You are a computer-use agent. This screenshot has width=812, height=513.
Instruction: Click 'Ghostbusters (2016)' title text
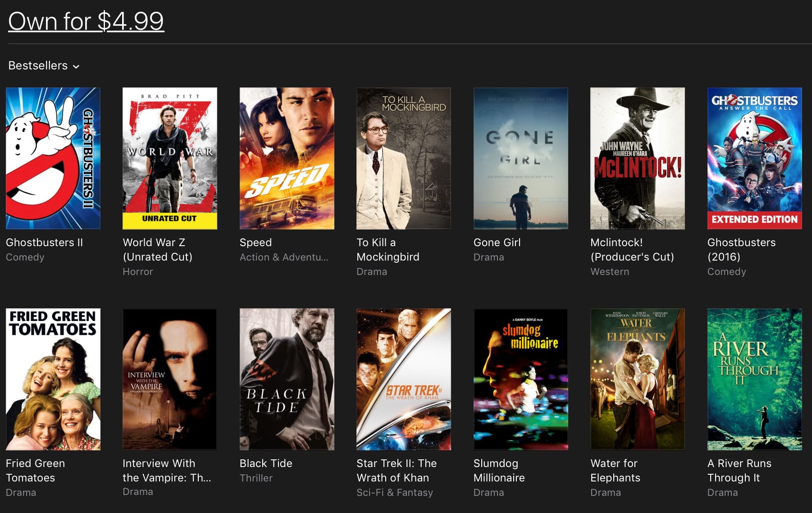[742, 250]
